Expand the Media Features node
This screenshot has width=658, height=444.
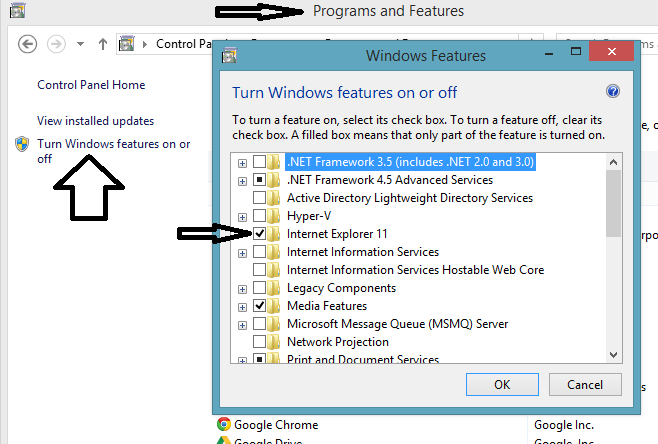(242, 307)
